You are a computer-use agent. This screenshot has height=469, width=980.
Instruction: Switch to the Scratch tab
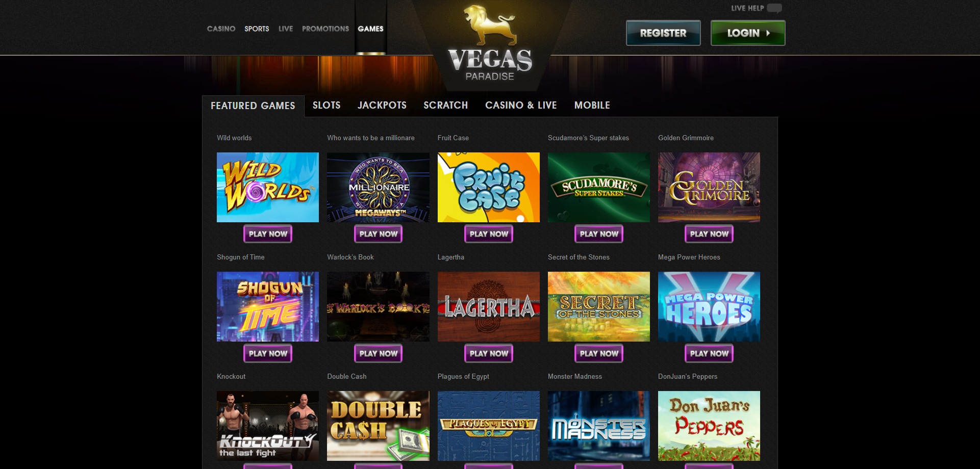(x=445, y=105)
